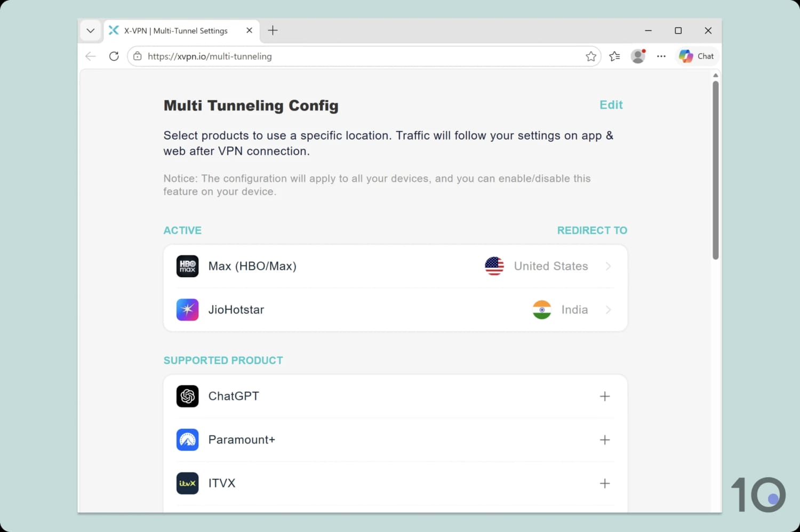The width and height of the screenshot is (800, 532).
Task: View site info lock icon
Action: [x=138, y=56]
